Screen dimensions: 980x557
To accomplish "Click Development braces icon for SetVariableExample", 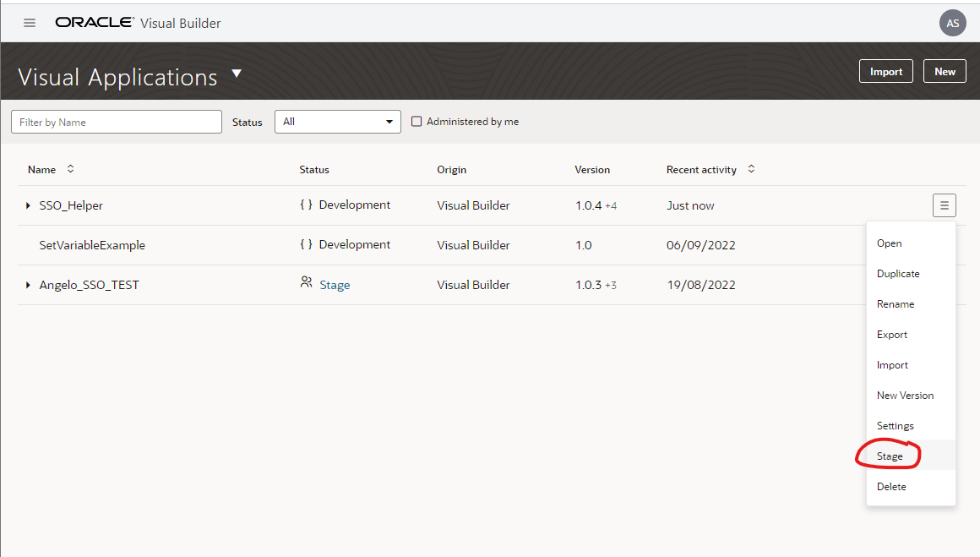I will (306, 245).
